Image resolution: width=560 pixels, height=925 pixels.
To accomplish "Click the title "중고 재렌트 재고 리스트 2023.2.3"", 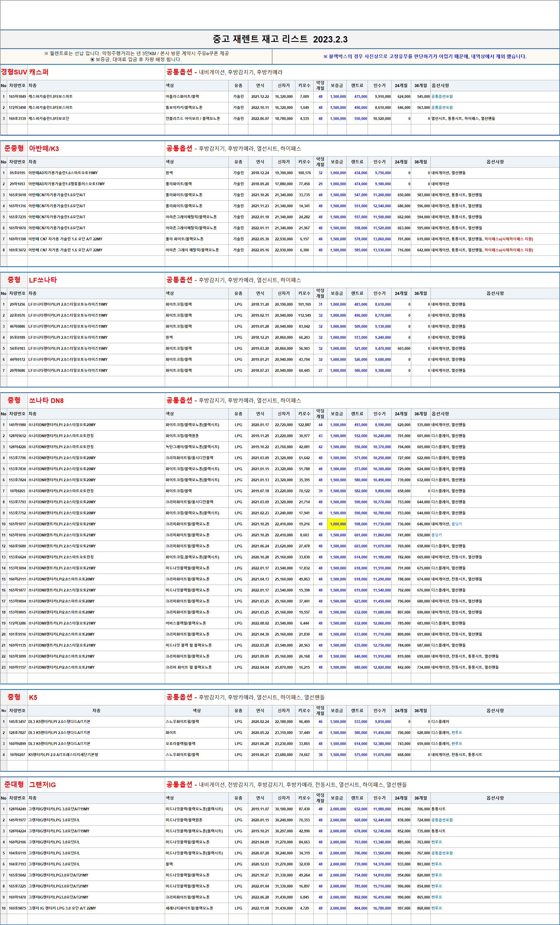I will [280, 39].
